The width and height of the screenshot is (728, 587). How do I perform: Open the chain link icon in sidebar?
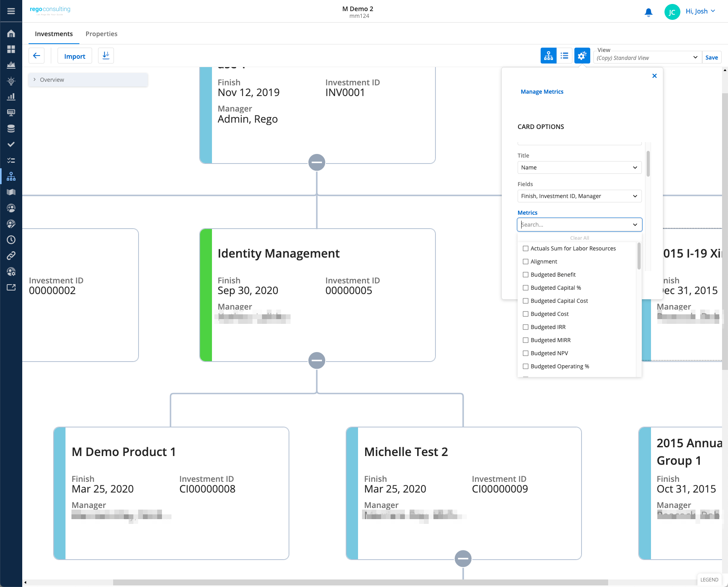(x=11, y=256)
